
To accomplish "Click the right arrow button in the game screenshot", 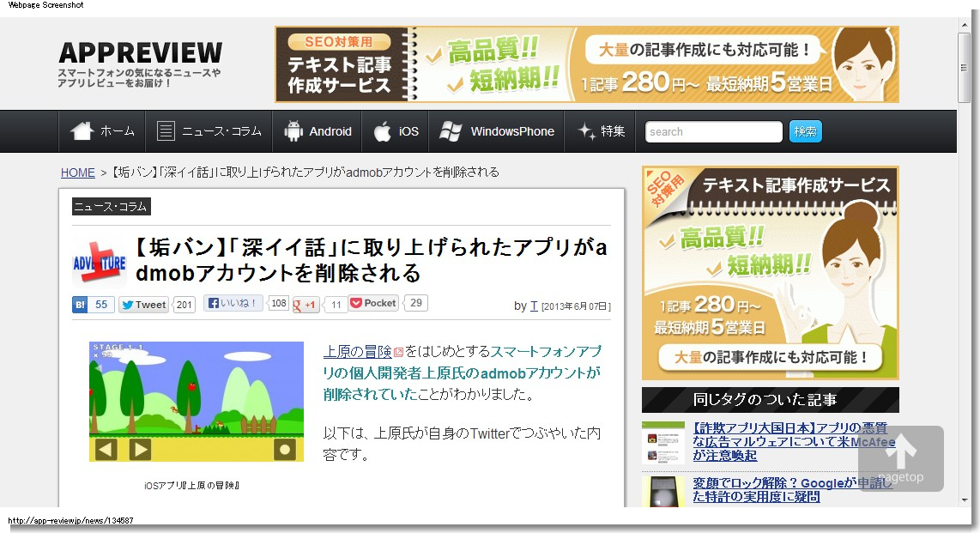I will click(x=140, y=449).
